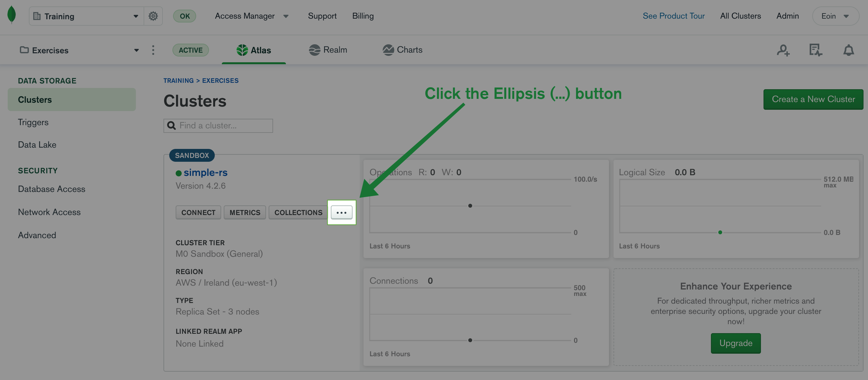Open Triggers in the sidebar
The height and width of the screenshot is (380, 868).
(33, 122)
